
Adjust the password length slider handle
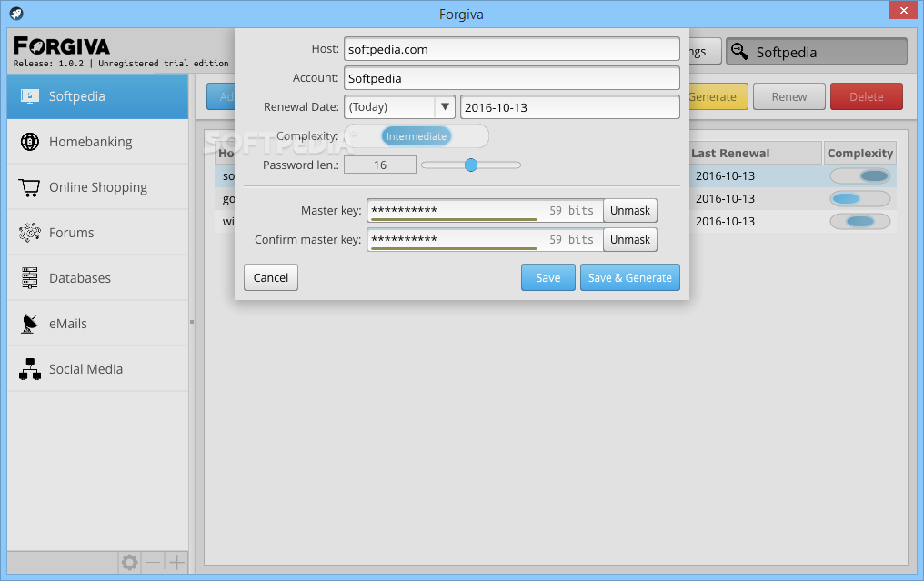471,165
